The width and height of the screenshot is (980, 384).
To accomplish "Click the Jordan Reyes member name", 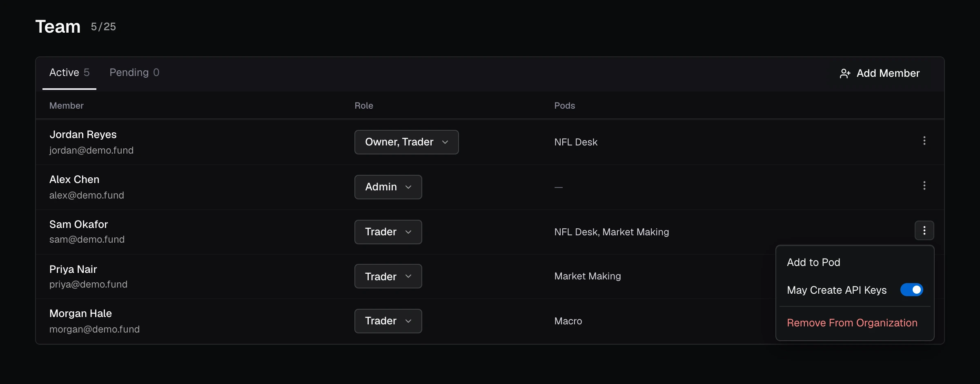I will 83,134.
